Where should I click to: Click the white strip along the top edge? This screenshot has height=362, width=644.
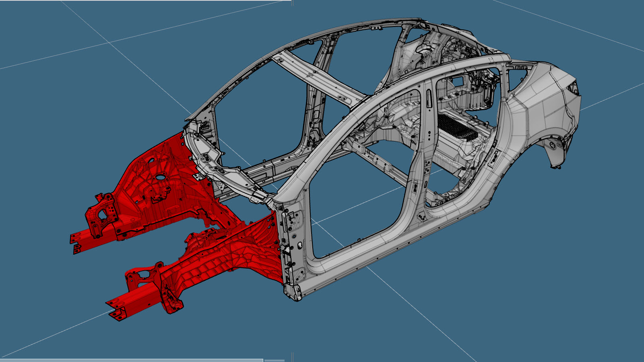pos(145,1)
